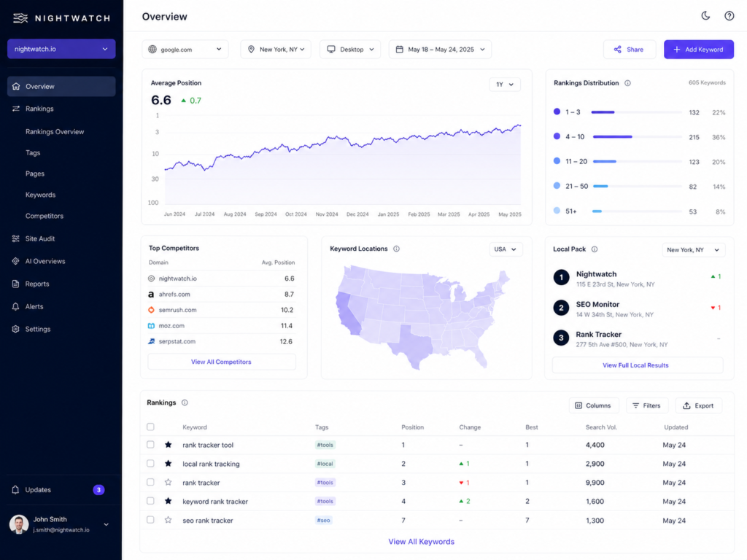Click the 4 – 10 distribution bar
This screenshot has width=747, height=560.
click(x=636, y=136)
